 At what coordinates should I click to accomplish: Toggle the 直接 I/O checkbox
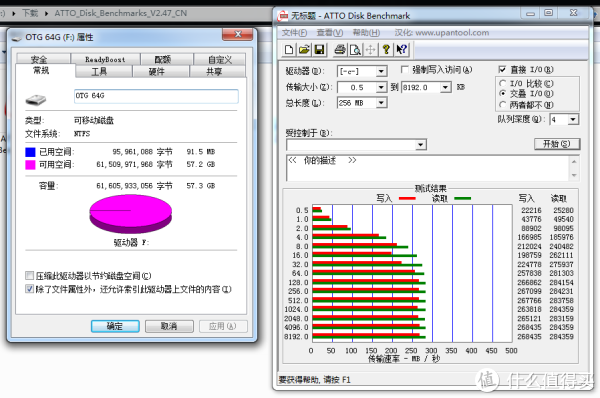(x=502, y=69)
